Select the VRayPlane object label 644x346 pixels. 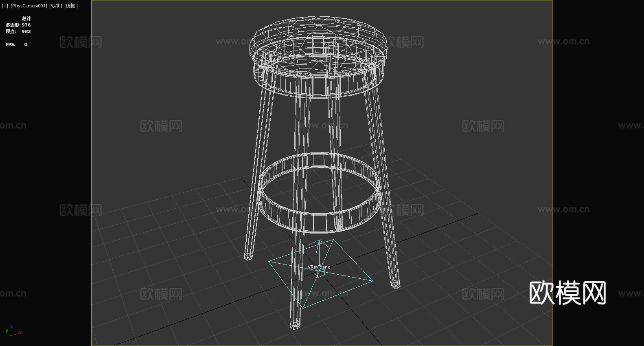point(319,267)
